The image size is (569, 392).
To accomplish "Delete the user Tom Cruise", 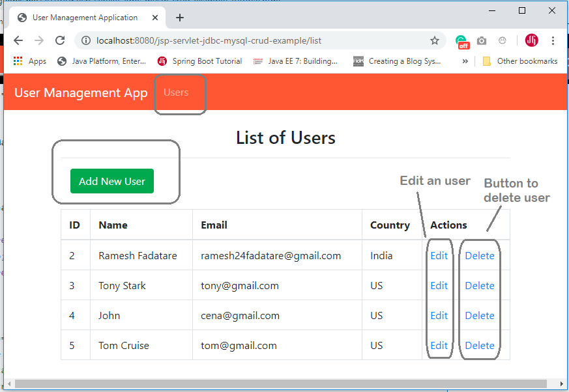I will pos(479,345).
